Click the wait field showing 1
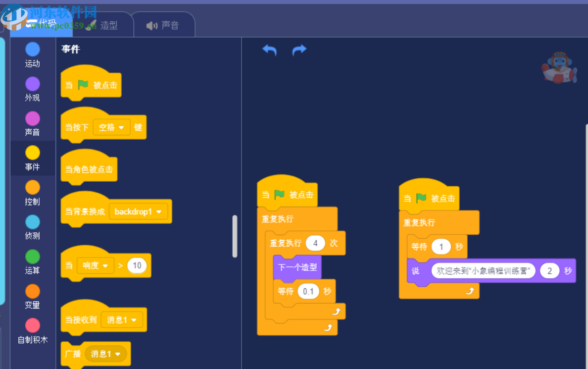The height and width of the screenshot is (369, 588). 441,247
